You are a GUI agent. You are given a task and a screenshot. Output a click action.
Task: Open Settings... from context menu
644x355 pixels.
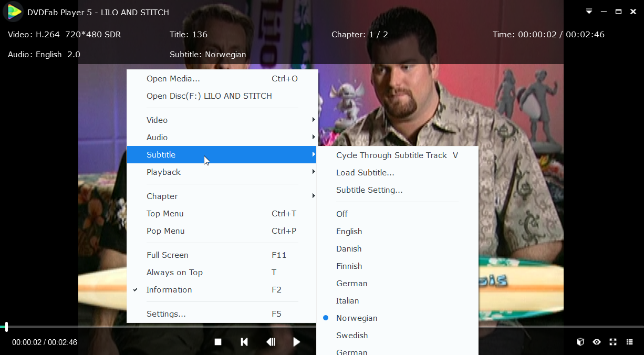tap(223, 314)
